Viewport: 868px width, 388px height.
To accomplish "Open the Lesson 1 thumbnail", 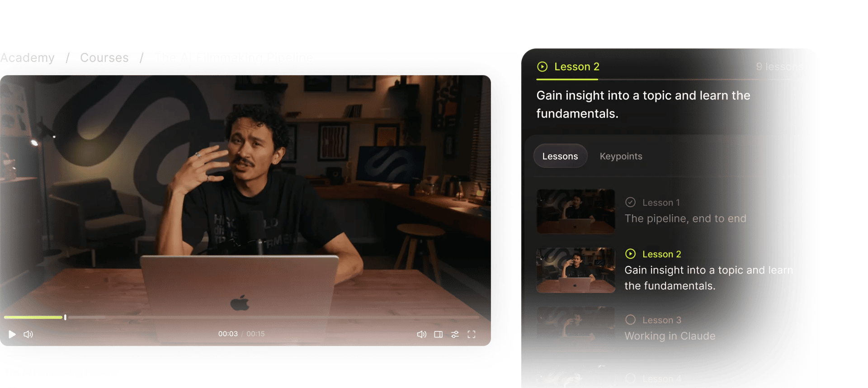I will click(576, 211).
